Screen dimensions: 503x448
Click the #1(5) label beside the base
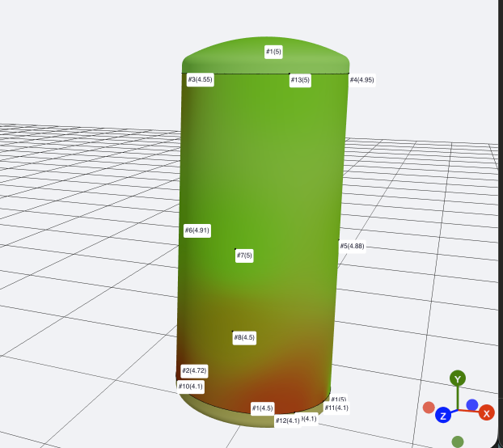(339, 399)
